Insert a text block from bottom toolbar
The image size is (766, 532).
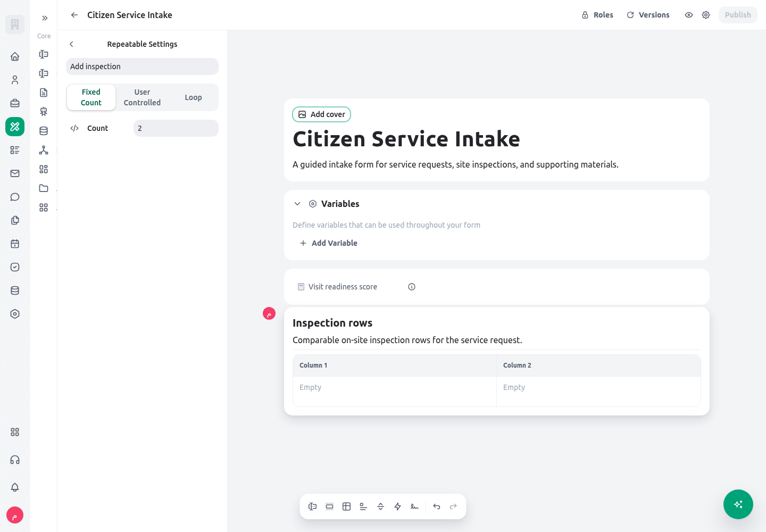(x=364, y=506)
